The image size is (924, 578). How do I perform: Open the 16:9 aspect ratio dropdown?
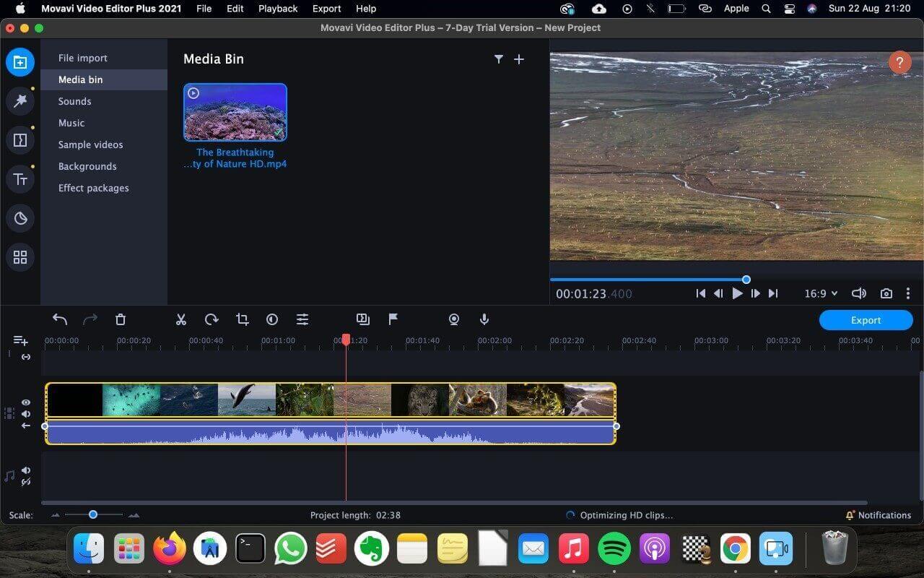[821, 293]
